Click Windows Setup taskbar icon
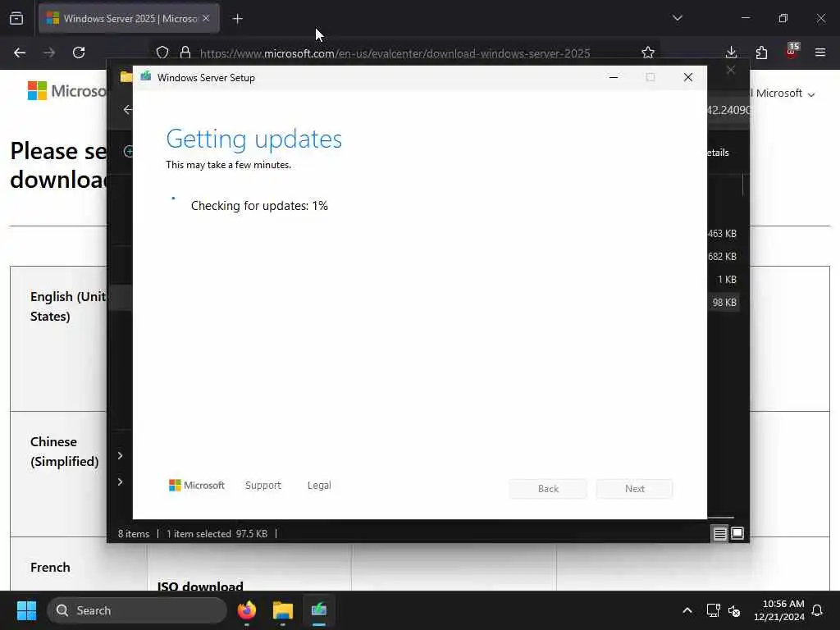840x630 pixels. (319, 610)
